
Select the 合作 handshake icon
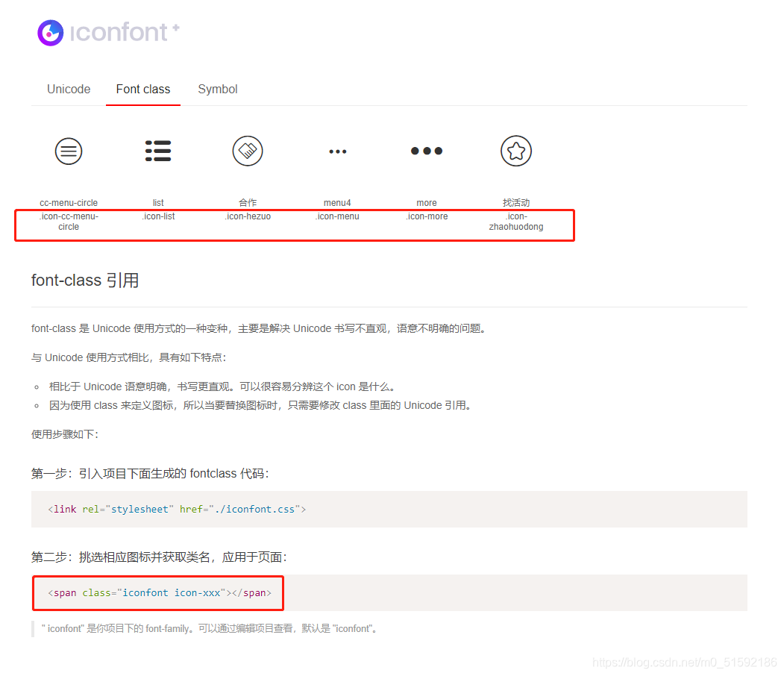[248, 151]
